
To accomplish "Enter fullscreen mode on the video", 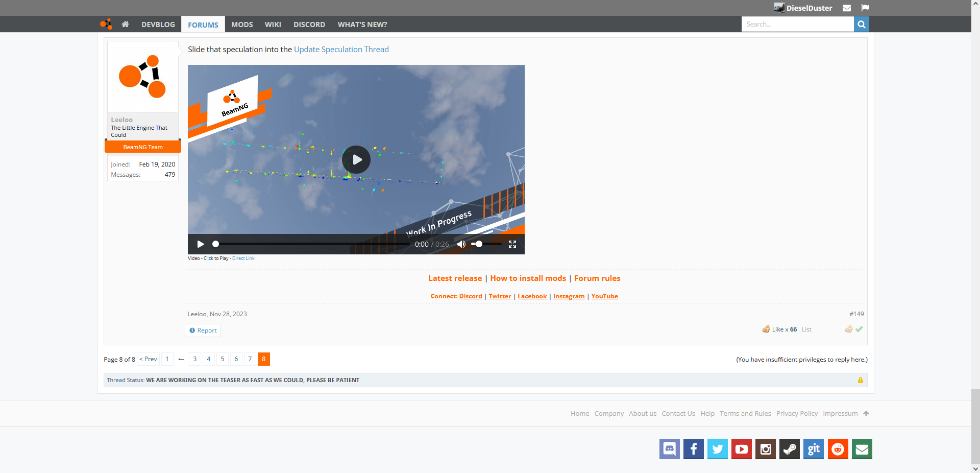I will coord(512,244).
